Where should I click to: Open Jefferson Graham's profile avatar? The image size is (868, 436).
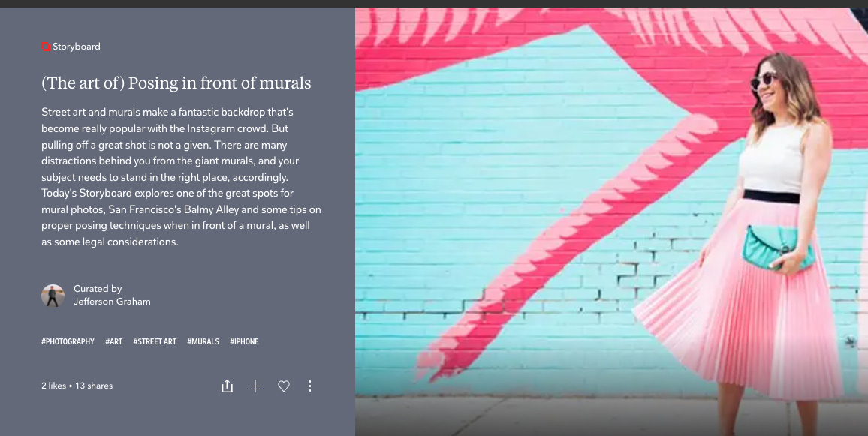point(53,296)
